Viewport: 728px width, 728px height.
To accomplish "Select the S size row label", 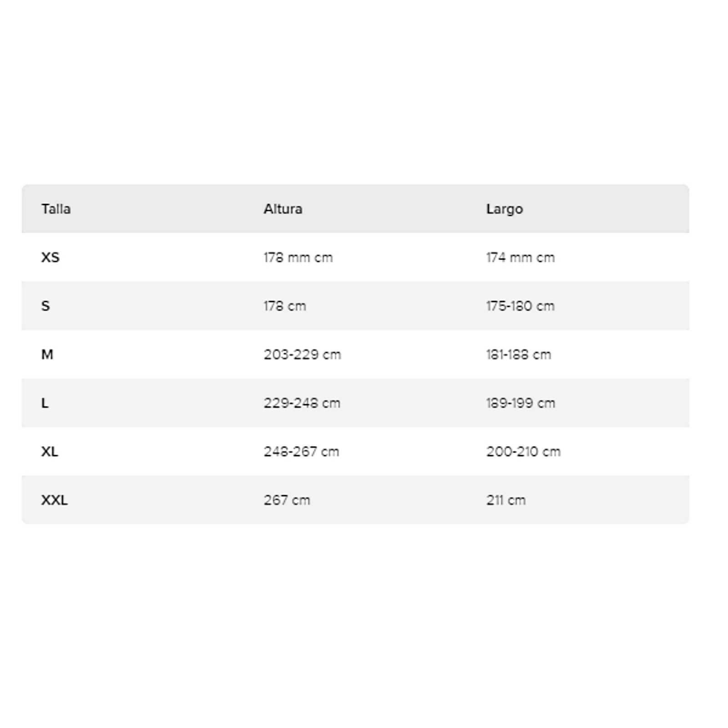I will tap(45, 306).
